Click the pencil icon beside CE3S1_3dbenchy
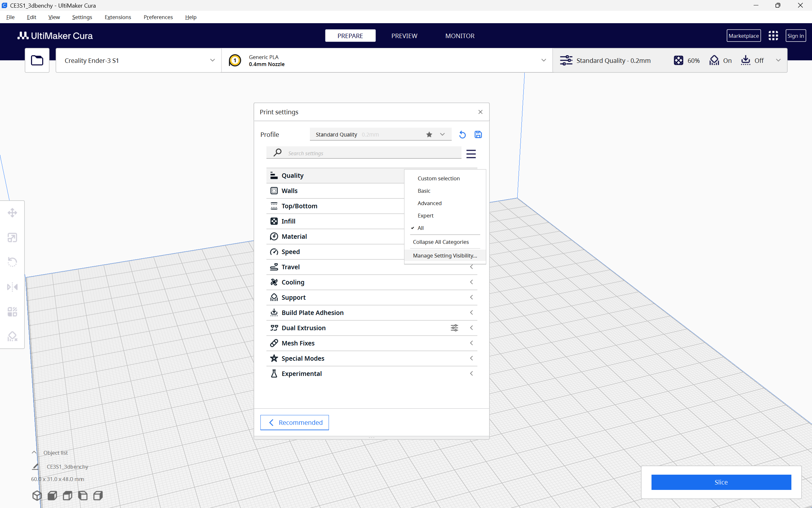812x508 pixels. [x=35, y=467]
